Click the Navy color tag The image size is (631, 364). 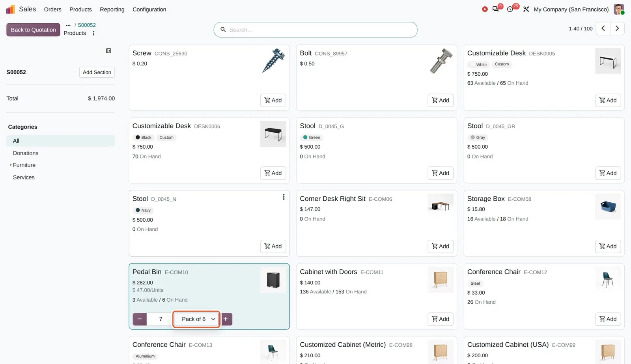pyautogui.click(x=143, y=210)
